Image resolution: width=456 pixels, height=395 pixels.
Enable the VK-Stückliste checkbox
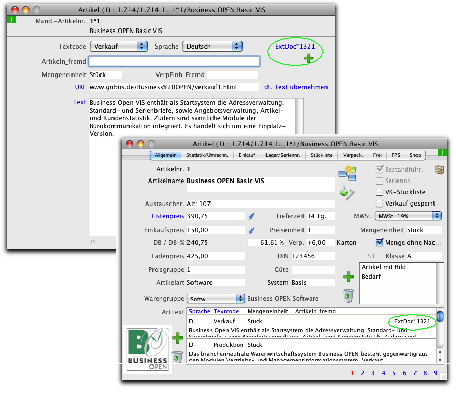coord(379,192)
